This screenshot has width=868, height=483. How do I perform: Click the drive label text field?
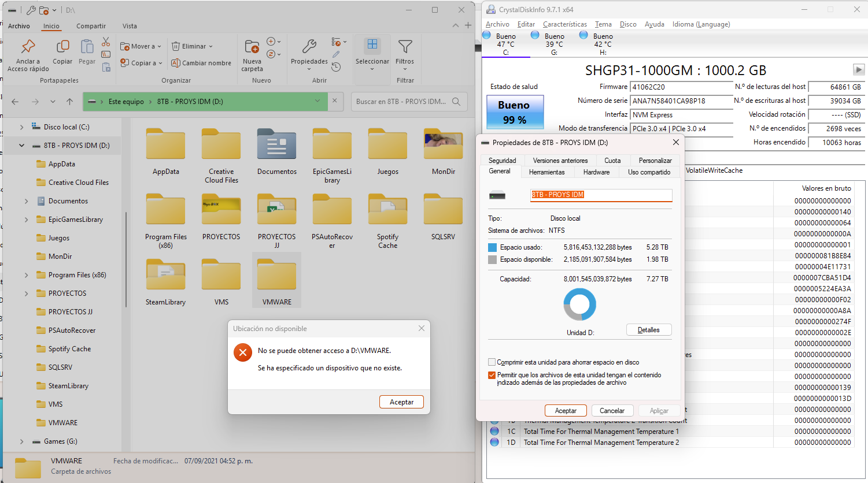[x=601, y=195]
